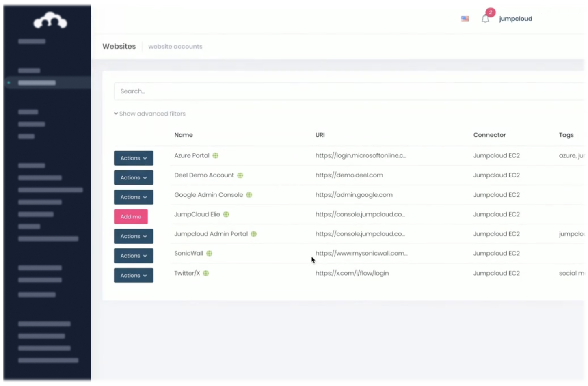Select the Deel Demo Account name
This screenshot has width=588, height=386.
point(204,175)
